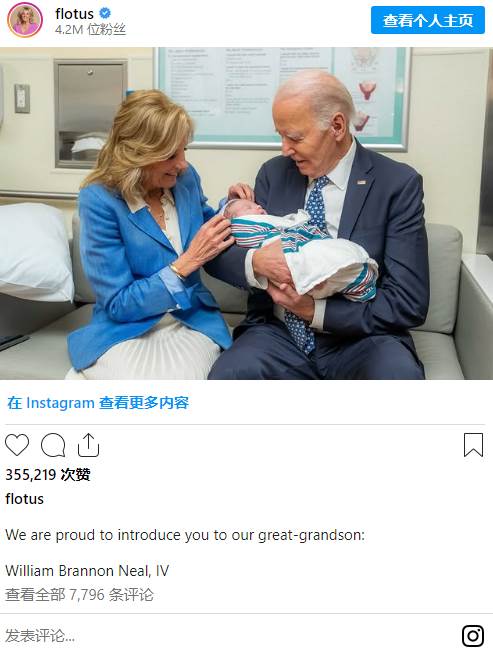Image resolution: width=493 pixels, height=655 pixels.
Task: Click the William Brannon Neal, IV text
Action: tap(87, 571)
